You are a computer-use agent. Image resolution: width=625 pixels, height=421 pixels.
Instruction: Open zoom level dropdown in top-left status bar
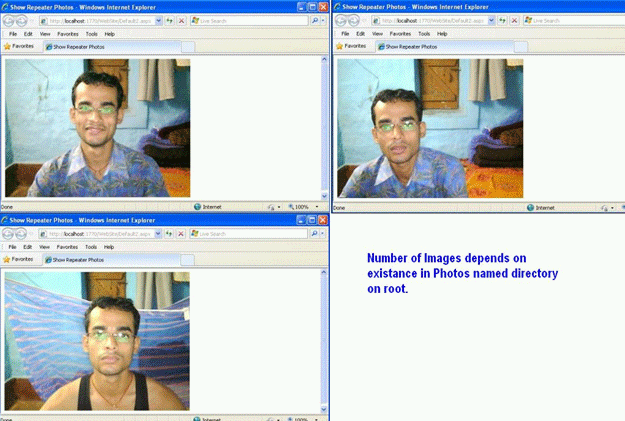point(317,207)
